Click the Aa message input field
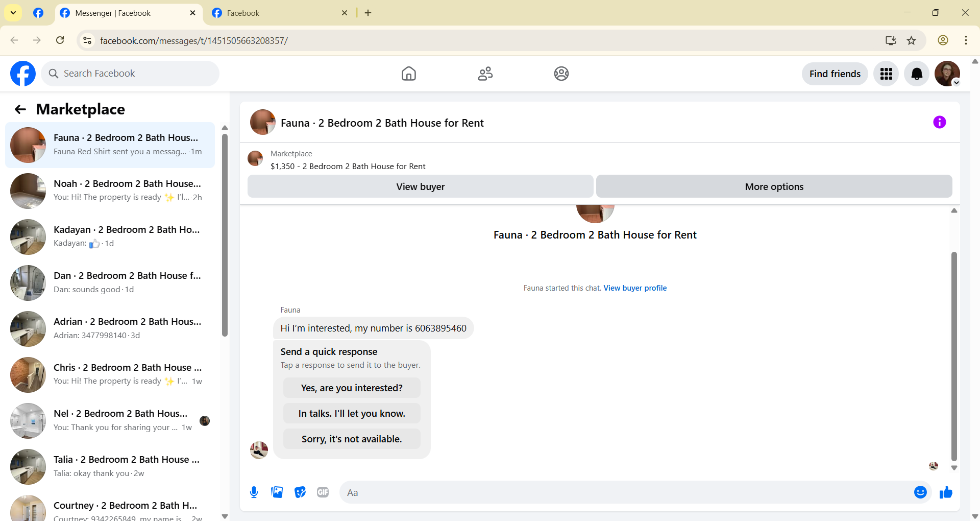Image resolution: width=980 pixels, height=521 pixels. pos(625,492)
